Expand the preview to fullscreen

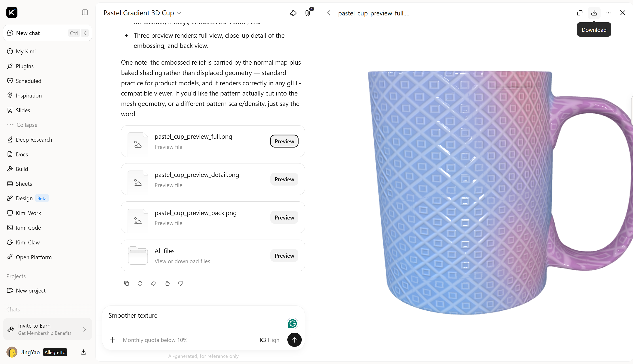click(x=580, y=13)
